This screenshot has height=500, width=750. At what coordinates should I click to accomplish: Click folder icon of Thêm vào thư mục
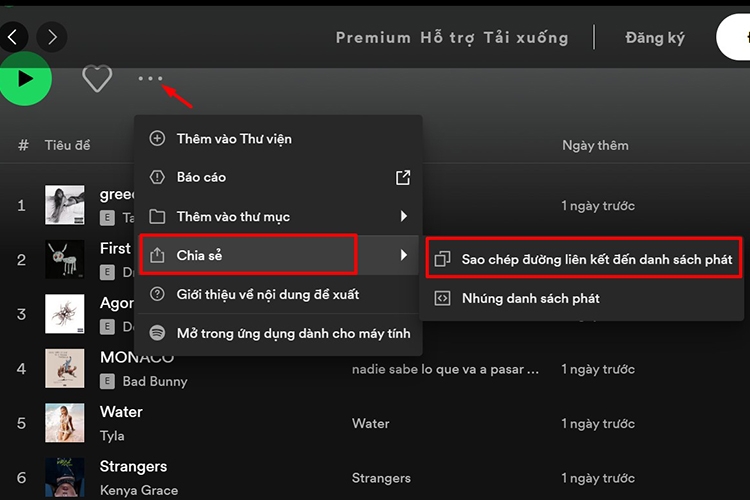click(157, 216)
